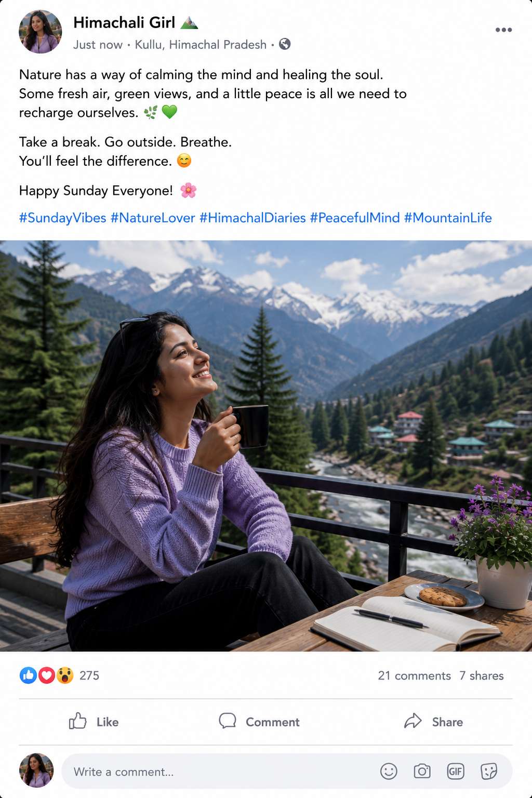
Task: Click the globe public audience icon
Action: point(285,44)
